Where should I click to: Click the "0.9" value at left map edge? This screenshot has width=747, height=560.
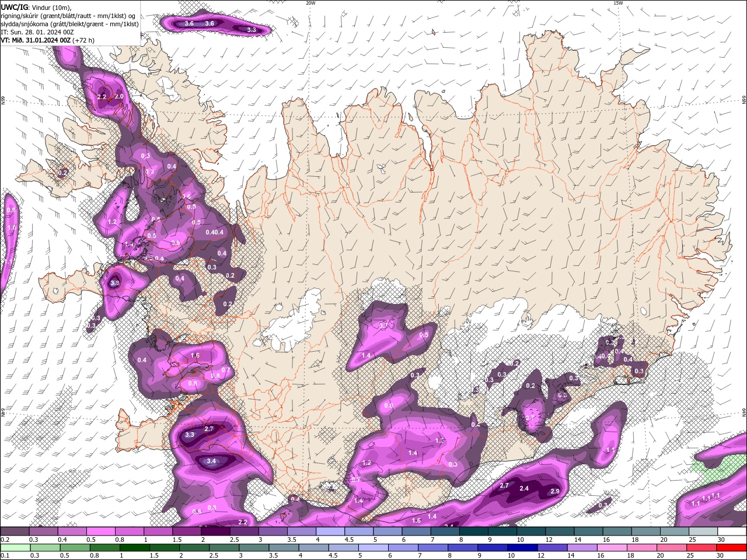pyautogui.click(x=11, y=210)
